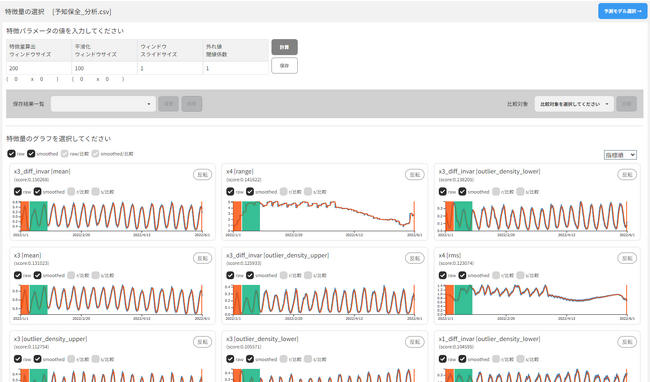Click the gray button right of 比較対象 dropdown
The width and height of the screenshot is (650, 382).
626,104
